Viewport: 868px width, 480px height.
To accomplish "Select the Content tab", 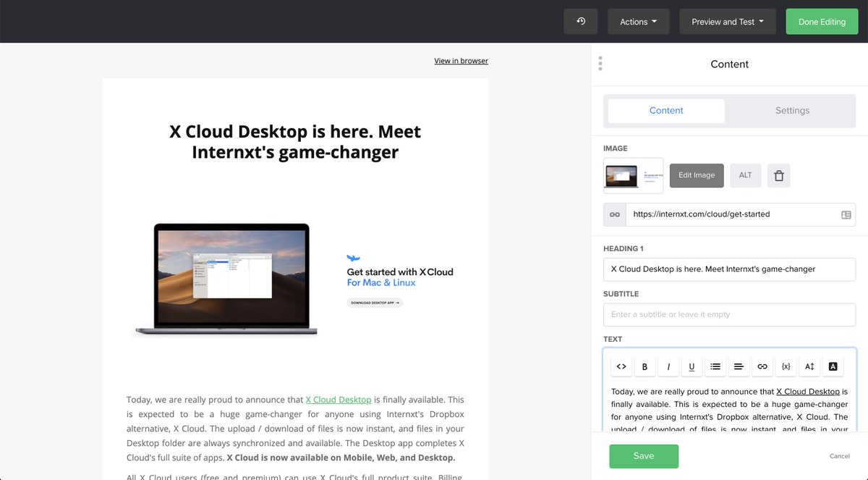I will coord(665,110).
